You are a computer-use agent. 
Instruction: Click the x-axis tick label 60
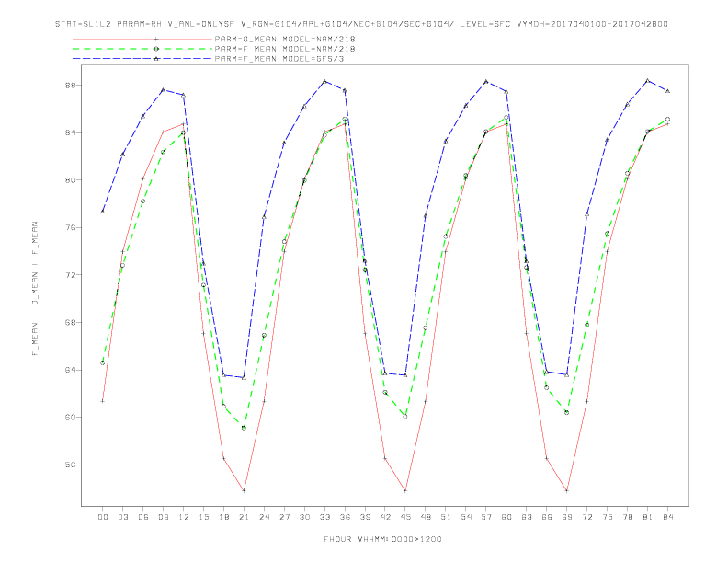(x=506, y=517)
